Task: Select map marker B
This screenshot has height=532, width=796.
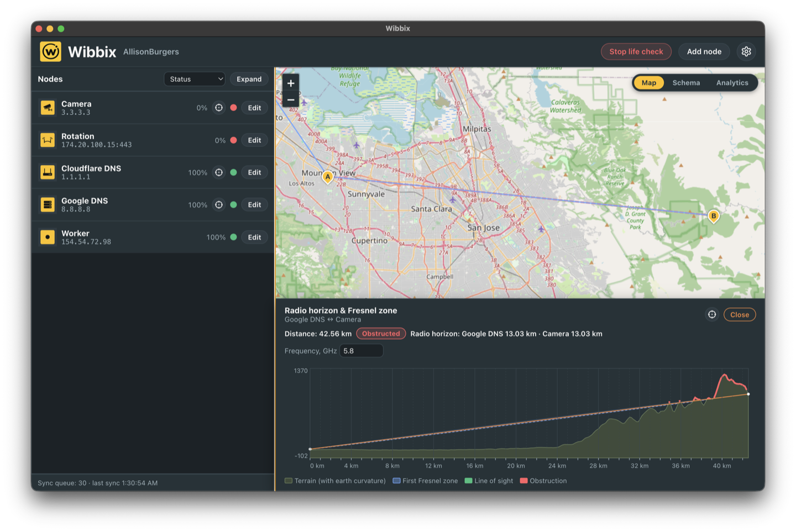Action: pyautogui.click(x=714, y=217)
